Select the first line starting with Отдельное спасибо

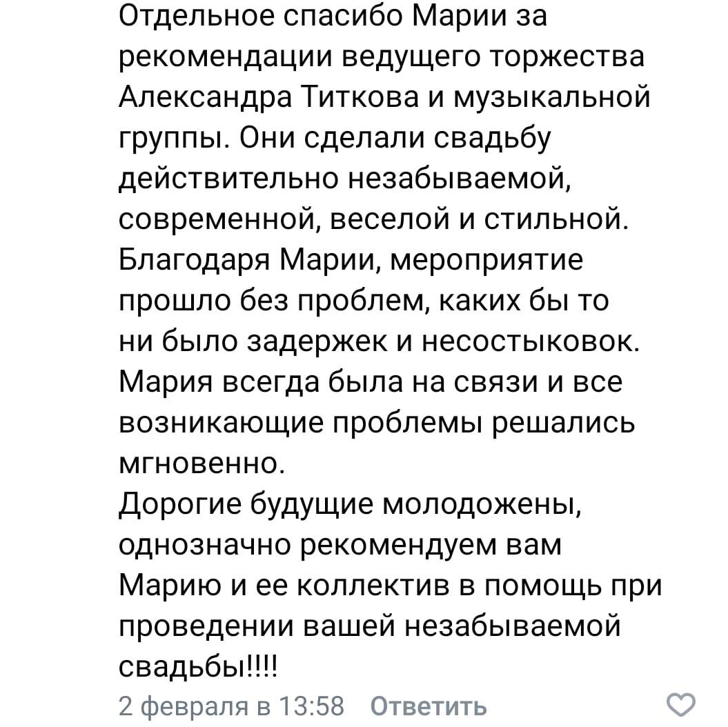click(333, 17)
